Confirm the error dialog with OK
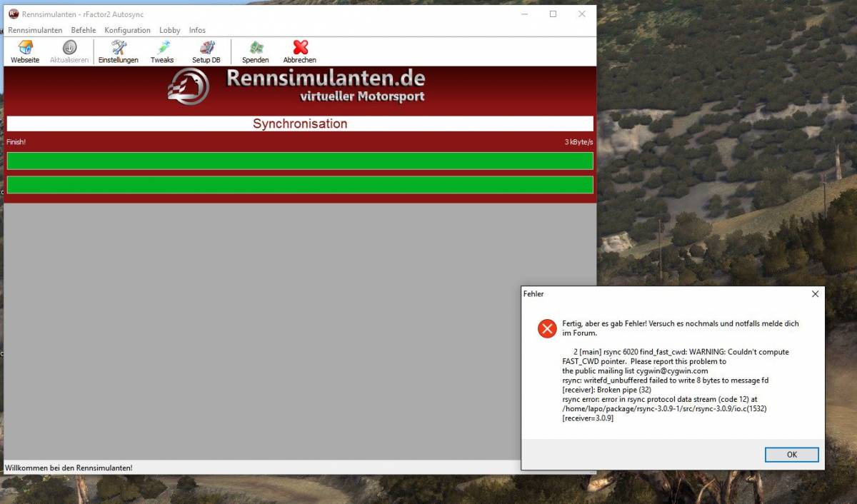The image size is (857, 504). [791, 455]
